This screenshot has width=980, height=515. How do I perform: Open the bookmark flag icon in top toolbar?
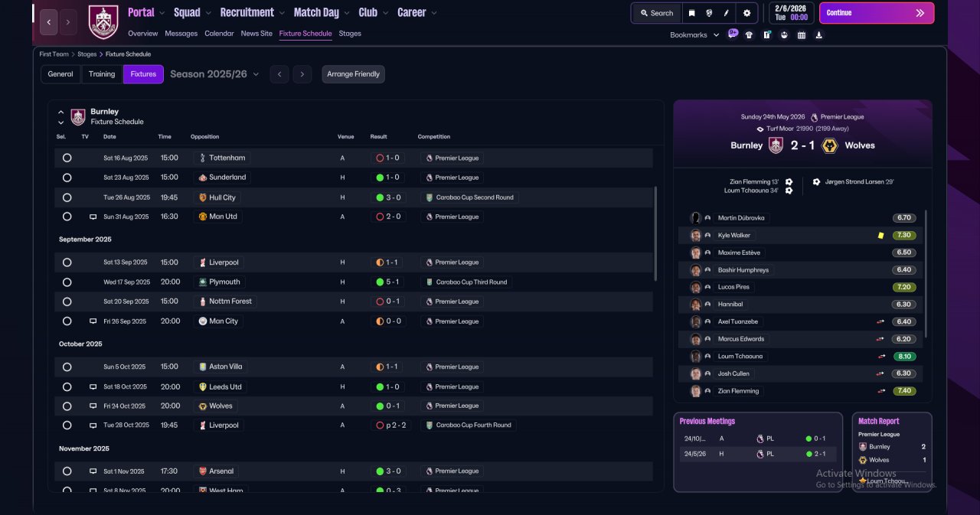[x=692, y=13]
